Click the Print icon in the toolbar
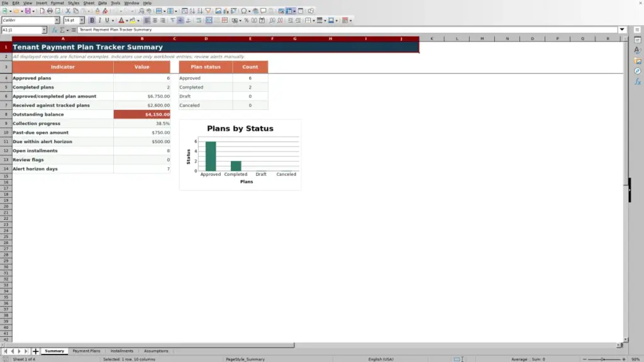This screenshot has height=362, width=644. [50, 11]
